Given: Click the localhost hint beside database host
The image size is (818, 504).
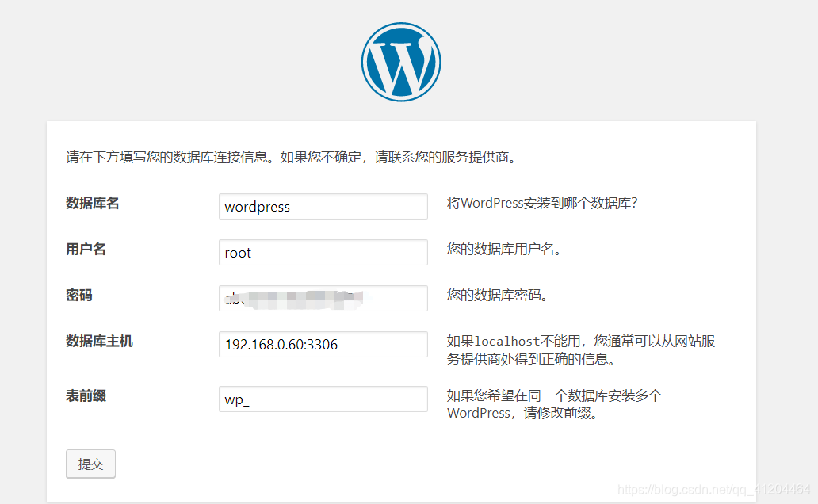Looking at the screenshot, I should click(x=581, y=350).
